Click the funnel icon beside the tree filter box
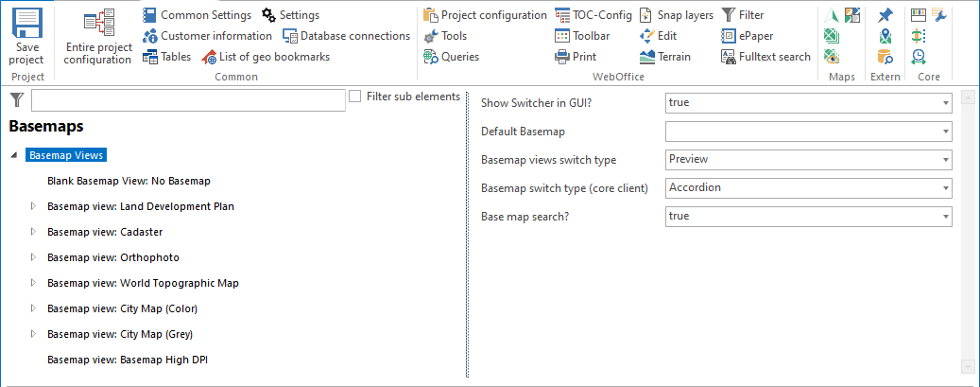The height and width of the screenshot is (387, 980). point(17,100)
